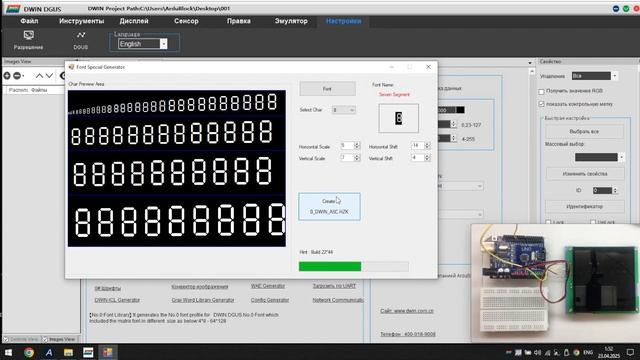Select the Настройки tab
This screenshot has width=640, height=360.
(343, 21)
